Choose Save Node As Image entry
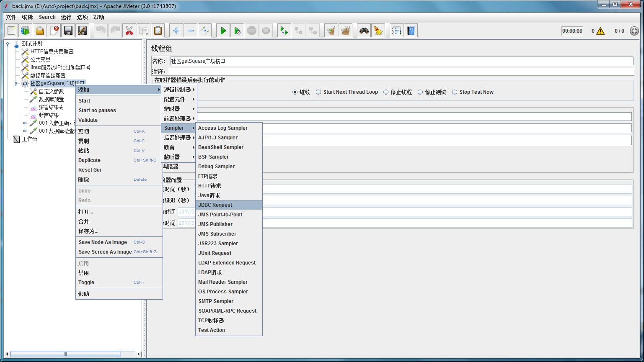This screenshot has width=644, height=362. [x=119, y=242]
